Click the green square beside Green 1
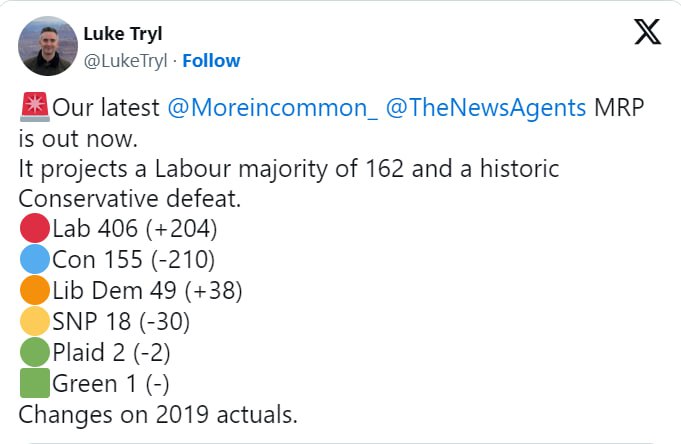The height and width of the screenshot is (444, 681). coord(34,383)
